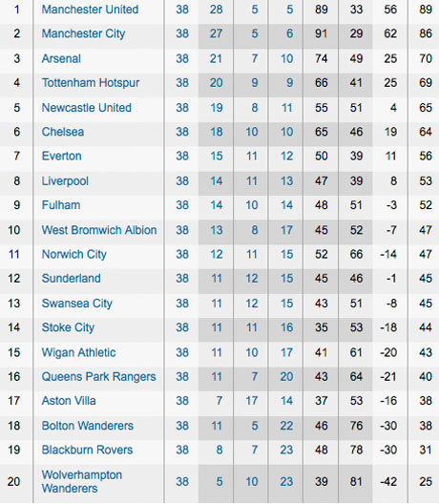
Task: Open the Blackburn Rovers link
Action: [87, 450]
